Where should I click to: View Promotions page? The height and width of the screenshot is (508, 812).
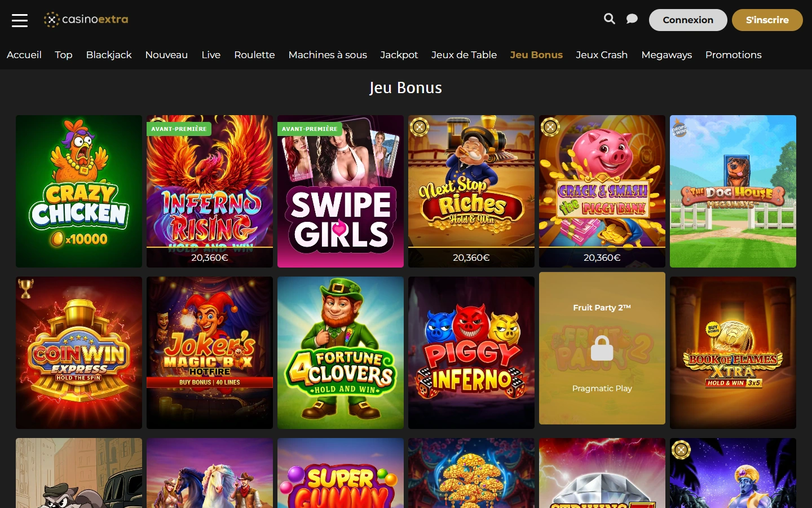click(x=733, y=55)
